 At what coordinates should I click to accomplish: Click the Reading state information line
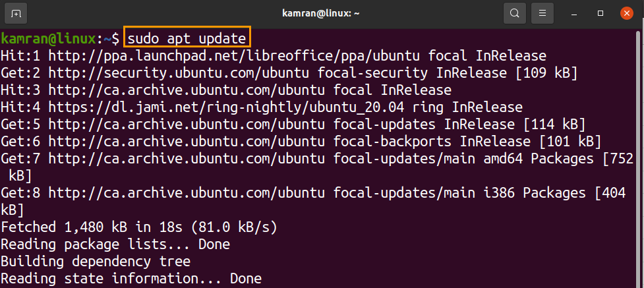click(x=131, y=279)
